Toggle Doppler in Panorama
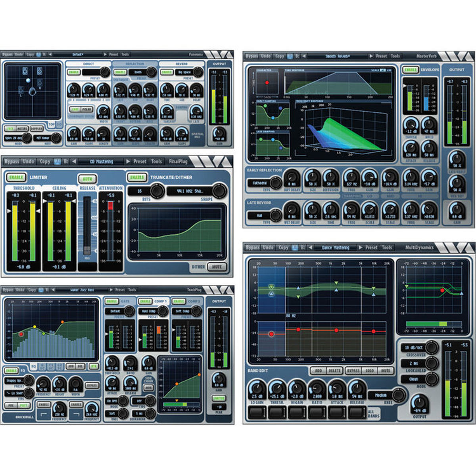The width and height of the screenshot is (476, 476). click(36, 129)
